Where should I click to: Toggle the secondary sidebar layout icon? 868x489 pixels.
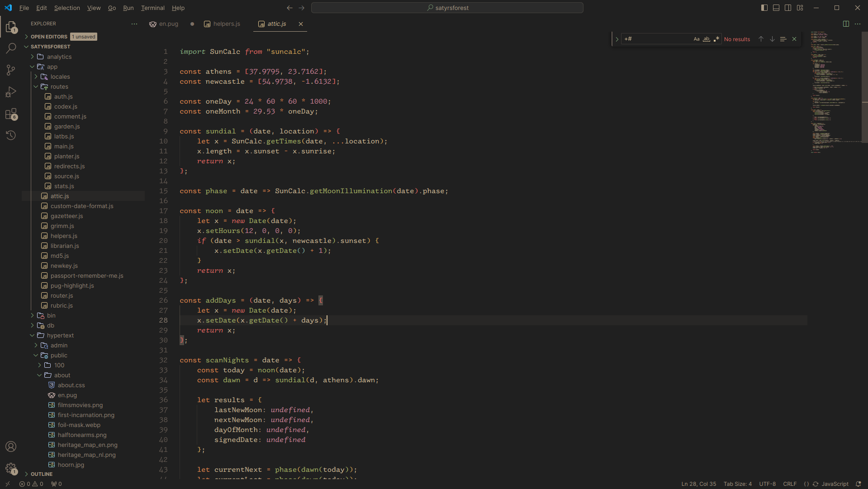[x=788, y=8]
